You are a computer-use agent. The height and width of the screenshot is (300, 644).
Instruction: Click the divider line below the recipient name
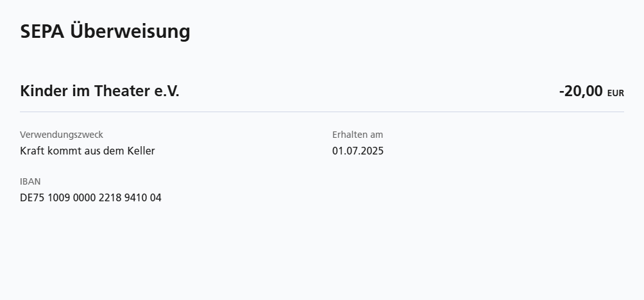pyautogui.click(x=322, y=112)
